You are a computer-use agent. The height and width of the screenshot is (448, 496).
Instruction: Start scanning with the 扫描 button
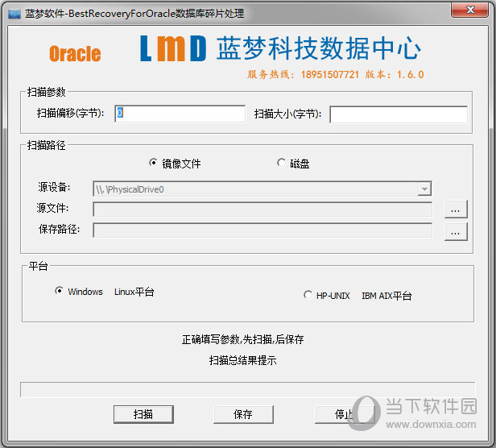pos(143,414)
